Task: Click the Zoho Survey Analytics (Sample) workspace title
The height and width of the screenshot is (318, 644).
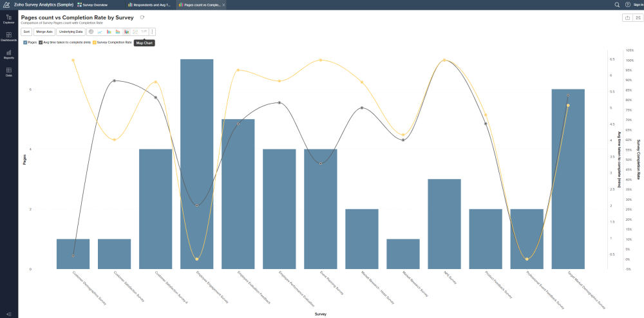Action: tap(44, 5)
